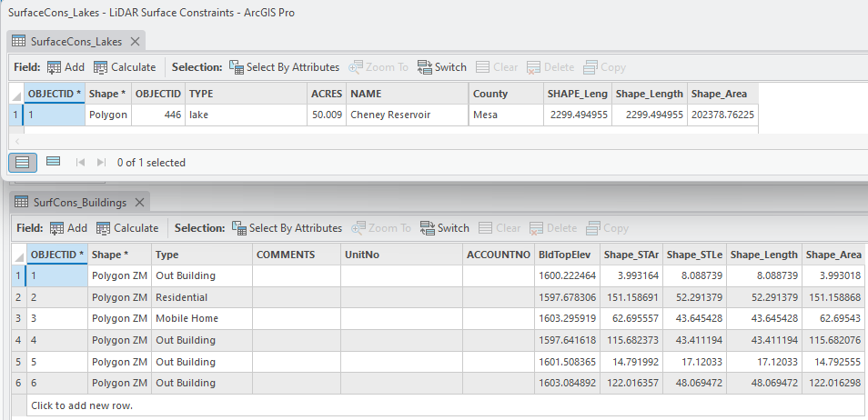The width and height of the screenshot is (868, 420).
Task: Click Lakes table select-all corner cell
Action: (x=16, y=94)
